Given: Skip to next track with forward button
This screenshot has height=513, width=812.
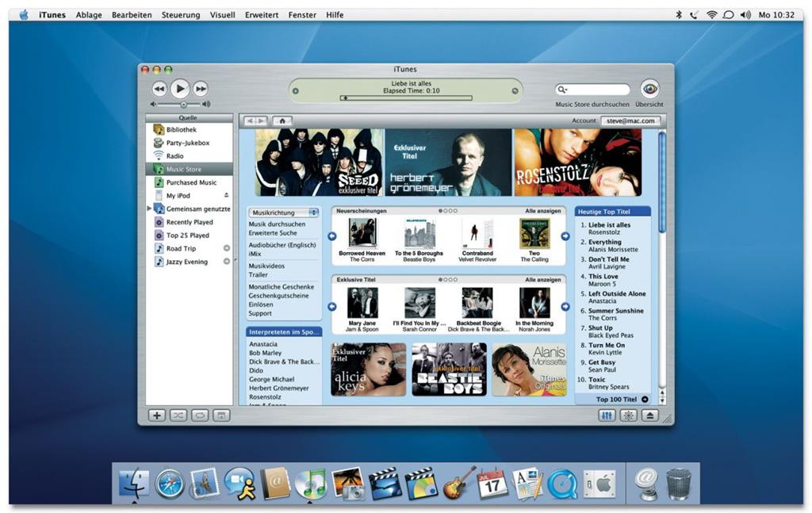Looking at the screenshot, I should click(x=201, y=89).
